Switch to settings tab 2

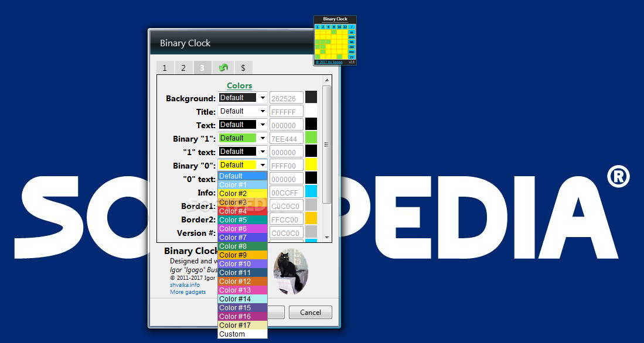183,68
